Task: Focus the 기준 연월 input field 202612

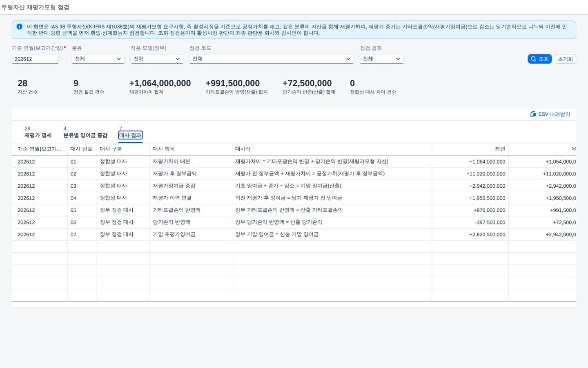Action: 35,59
